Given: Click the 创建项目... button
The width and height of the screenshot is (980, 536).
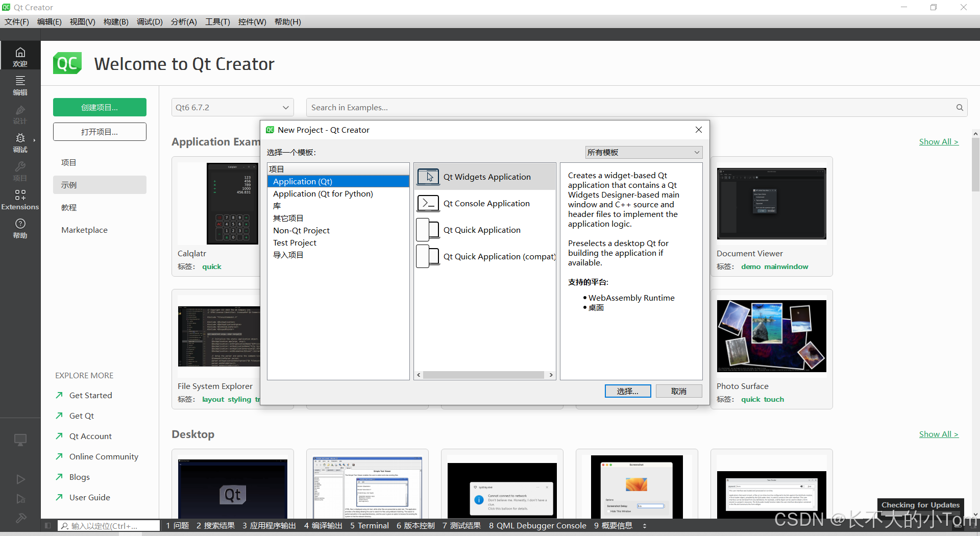Looking at the screenshot, I should 100,107.
